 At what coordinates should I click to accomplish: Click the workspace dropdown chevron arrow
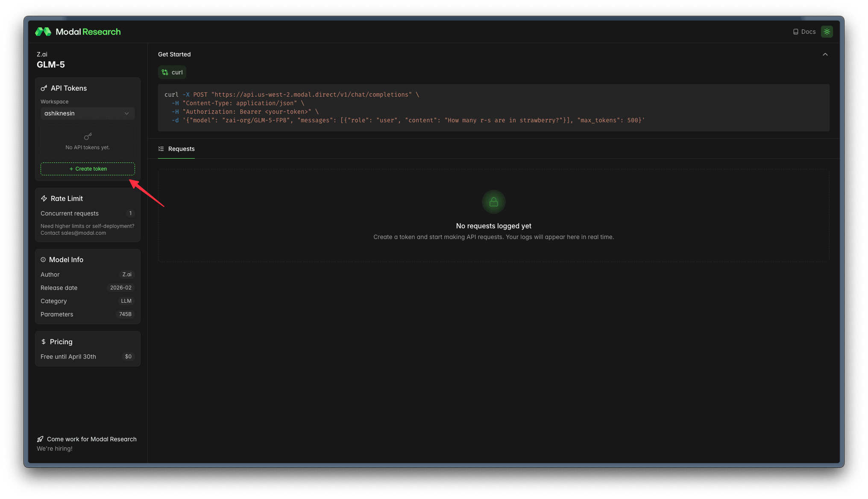(x=126, y=113)
